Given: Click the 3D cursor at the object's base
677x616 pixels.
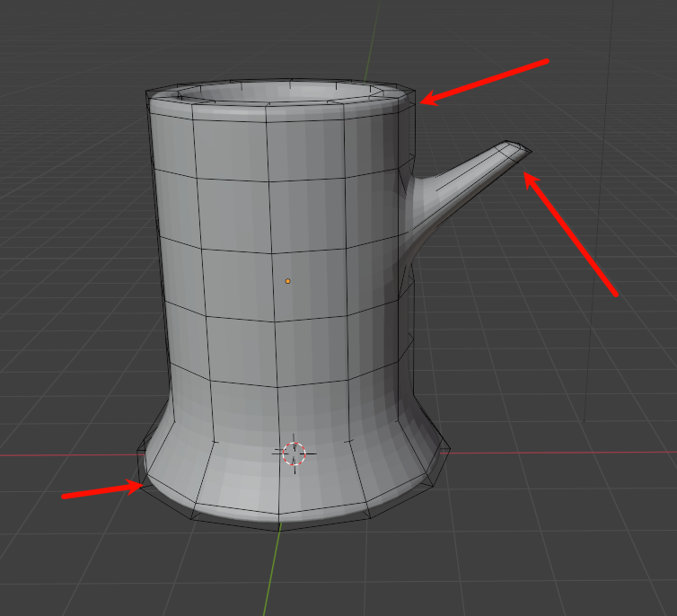Looking at the screenshot, I should (295, 453).
